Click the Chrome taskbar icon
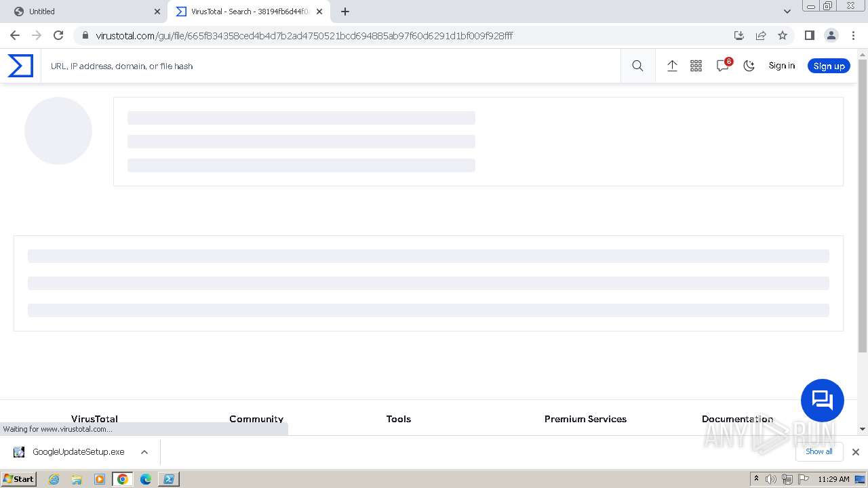 pos(123,479)
